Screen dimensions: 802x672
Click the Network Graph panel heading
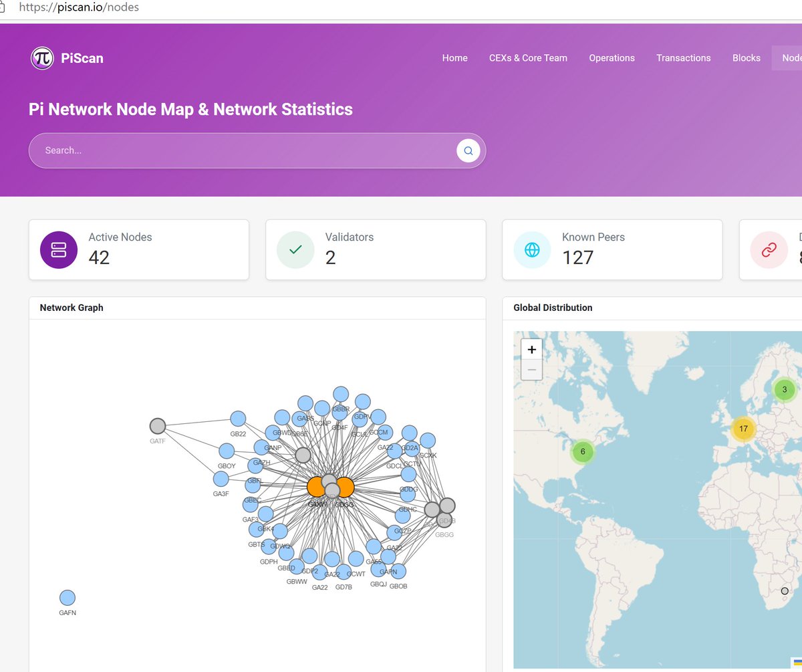pos(72,308)
